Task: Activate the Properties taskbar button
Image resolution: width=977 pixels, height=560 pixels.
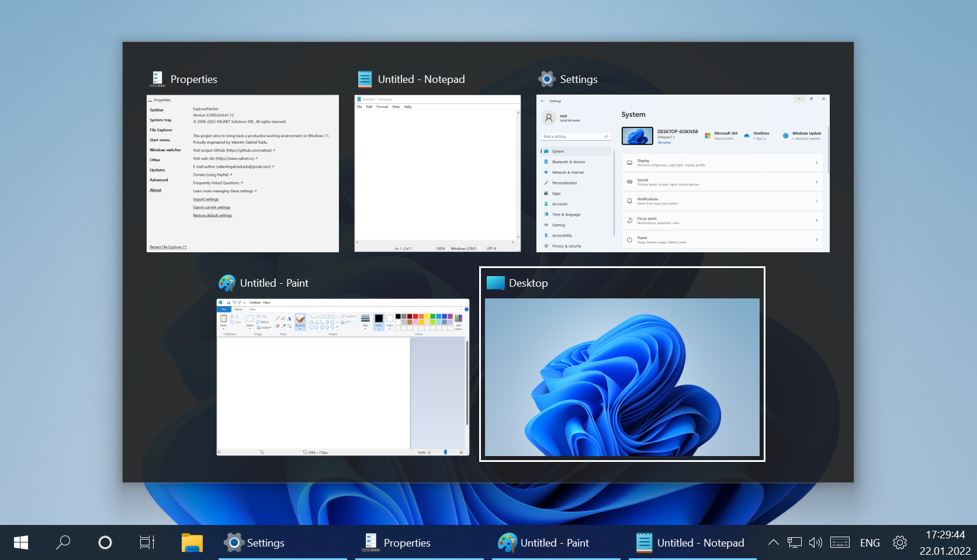Action: click(420, 542)
